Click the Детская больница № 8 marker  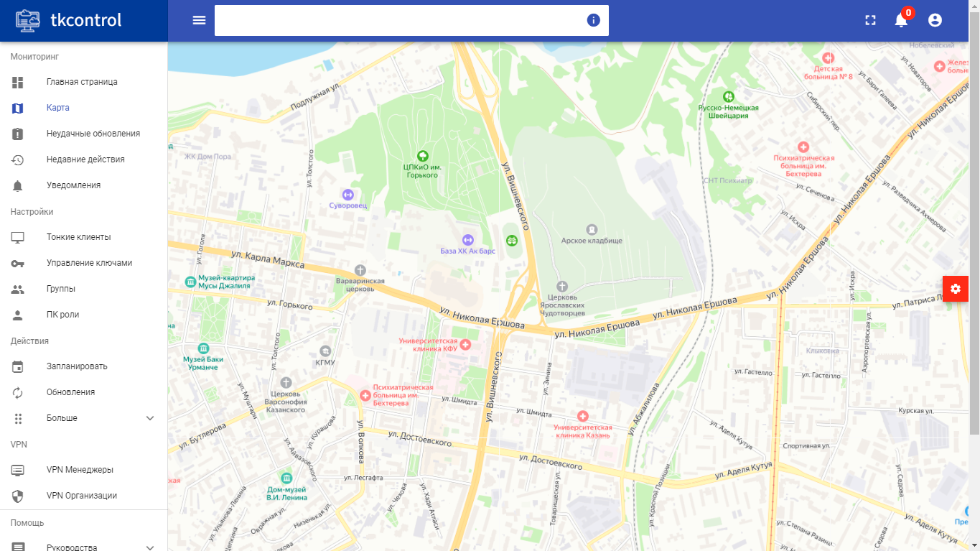pyautogui.click(x=828, y=57)
